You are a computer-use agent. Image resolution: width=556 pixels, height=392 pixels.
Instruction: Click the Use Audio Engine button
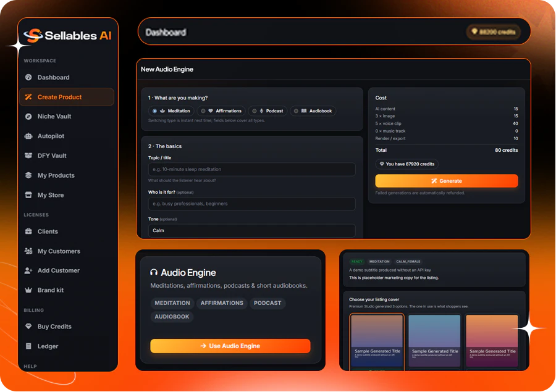click(x=230, y=346)
